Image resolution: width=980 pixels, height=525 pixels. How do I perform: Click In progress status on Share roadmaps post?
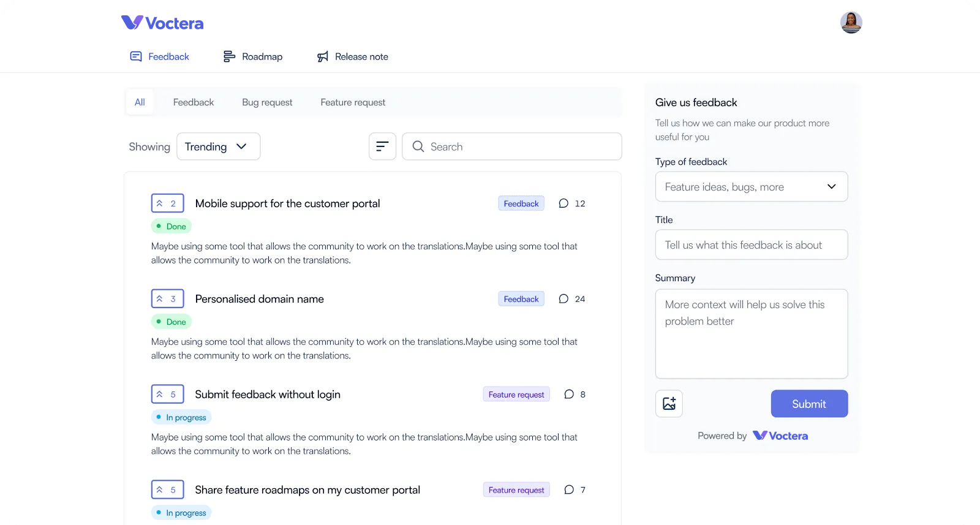point(181,513)
